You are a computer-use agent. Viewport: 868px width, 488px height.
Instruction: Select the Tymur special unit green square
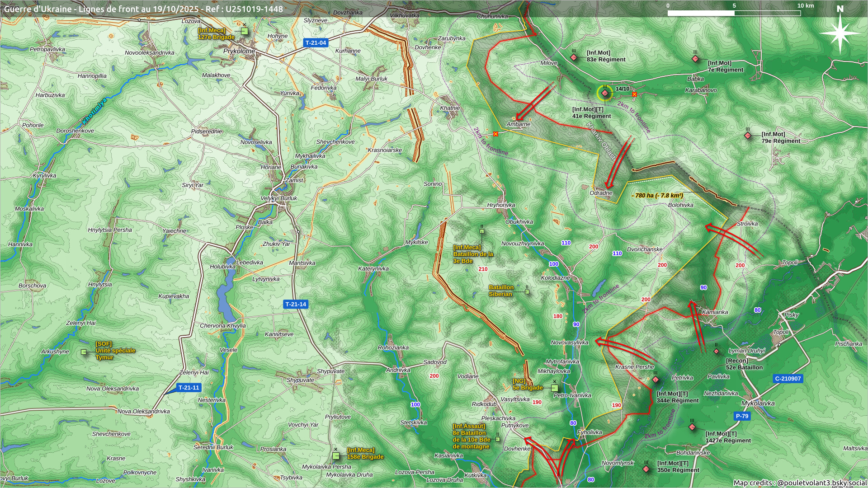[84, 352]
